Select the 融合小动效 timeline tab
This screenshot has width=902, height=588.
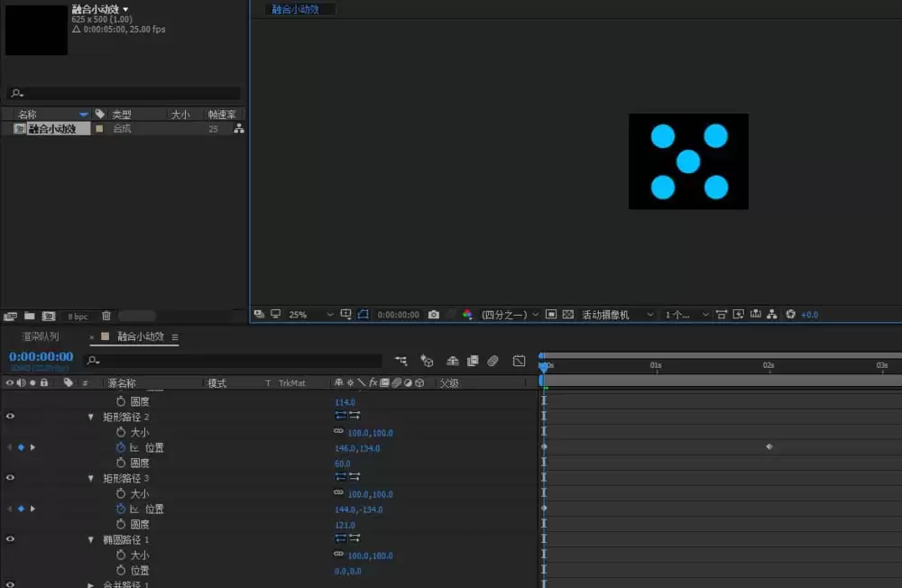pos(141,336)
